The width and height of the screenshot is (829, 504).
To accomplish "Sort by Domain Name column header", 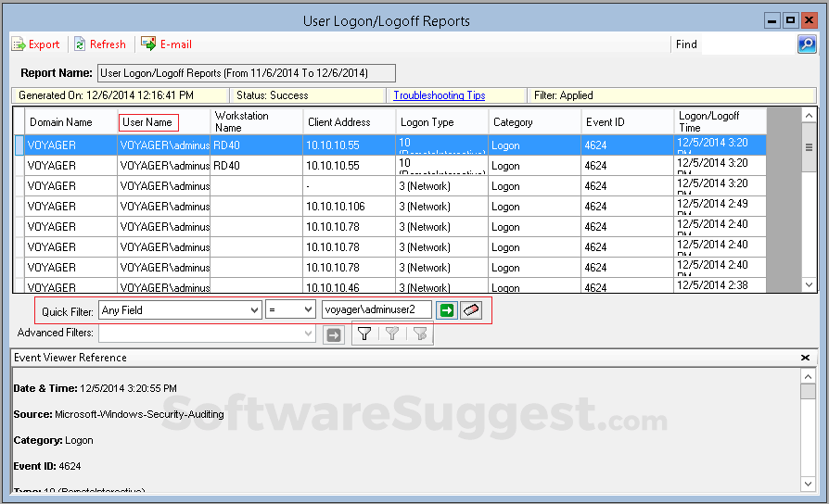I will (70, 122).
